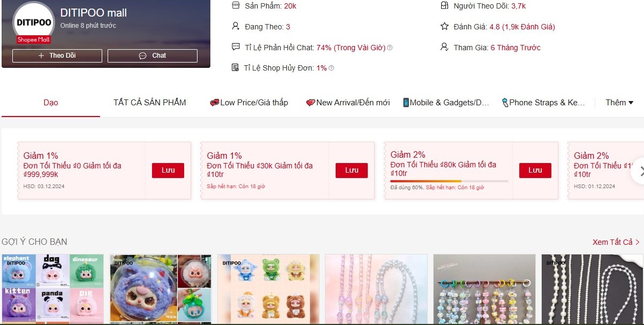Click the chat bubble icon beside Tỉ Lệ Phản Hồi Chat
644x325 pixels.
pyautogui.click(x=236, y=47)
